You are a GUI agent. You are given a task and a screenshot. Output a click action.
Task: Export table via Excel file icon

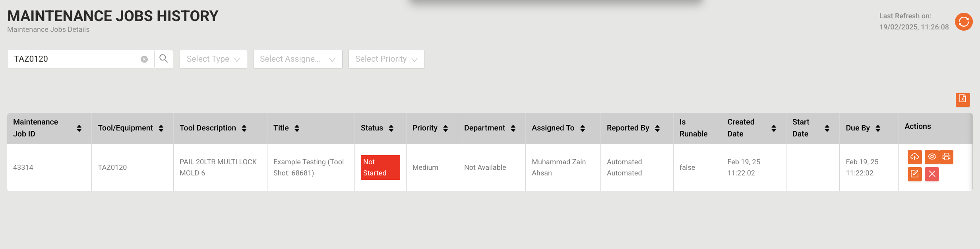[963, 99]
